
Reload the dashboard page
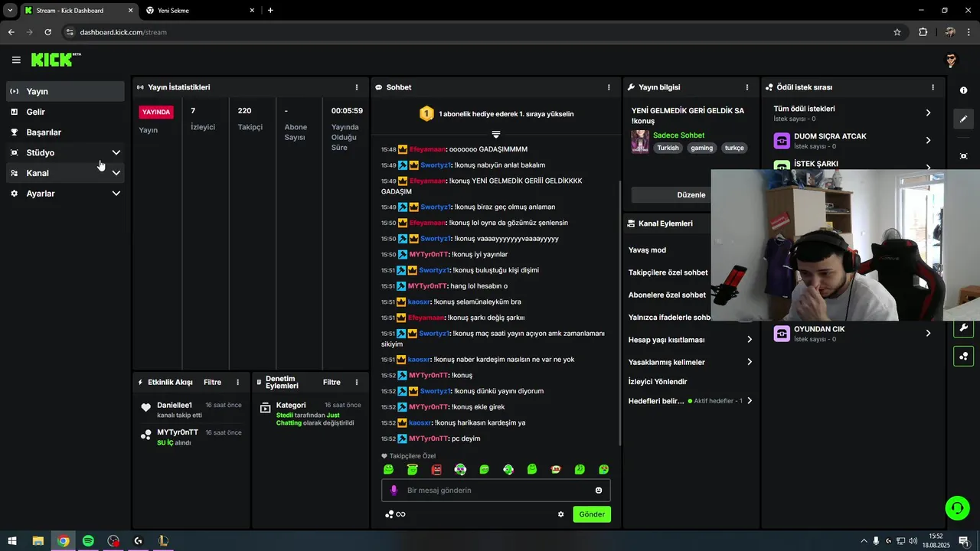[x=47, y=32]
